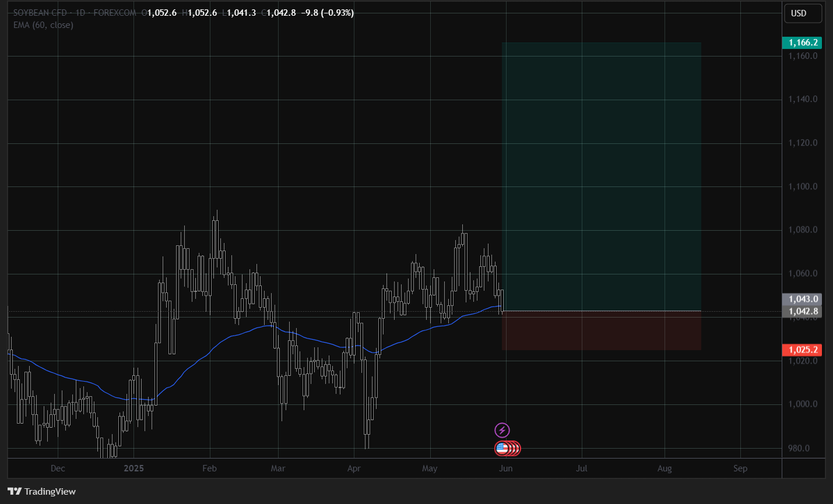This screenshot has width=833, height=504.
Task: Click the 2025 label on time axis
Action: (x=134, y=468)
